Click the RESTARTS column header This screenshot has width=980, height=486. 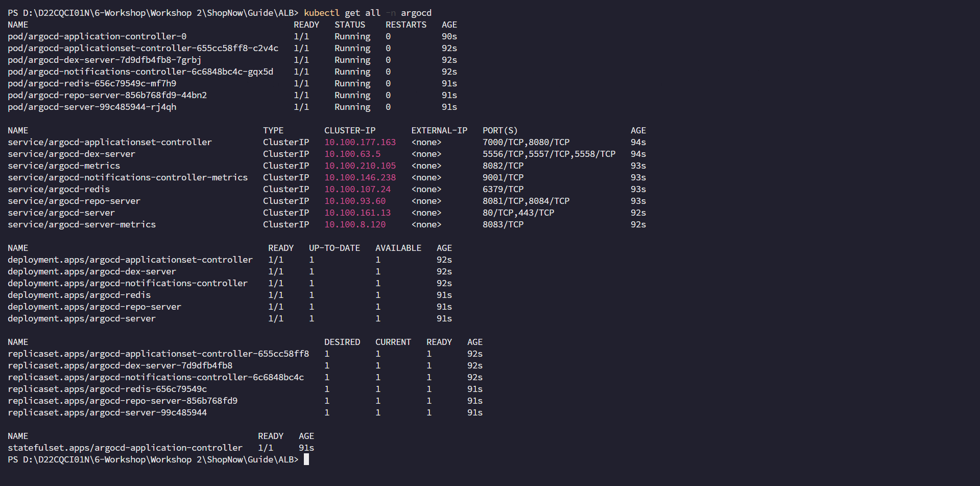(x=406, y=25)
